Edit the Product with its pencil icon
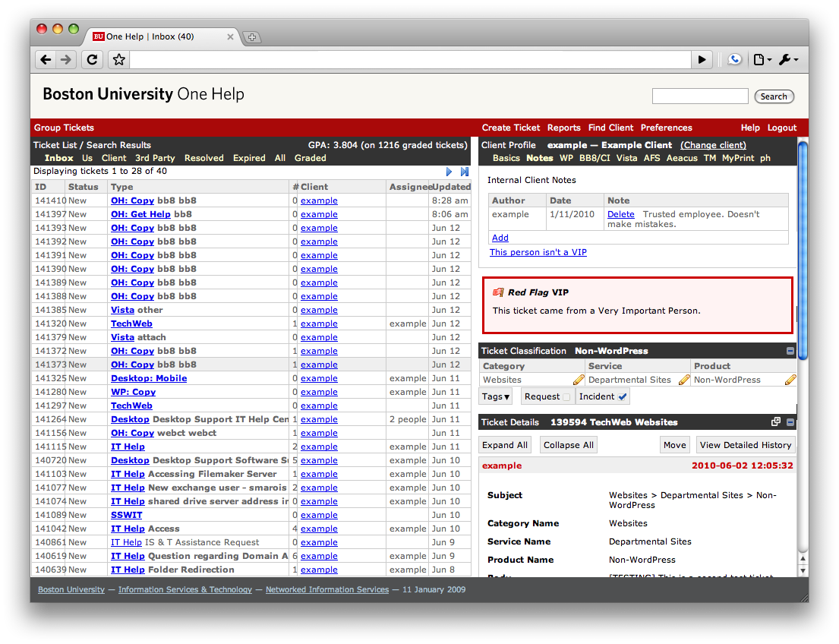The height and width of the screenshot is (644, 839). coord(790,380)
